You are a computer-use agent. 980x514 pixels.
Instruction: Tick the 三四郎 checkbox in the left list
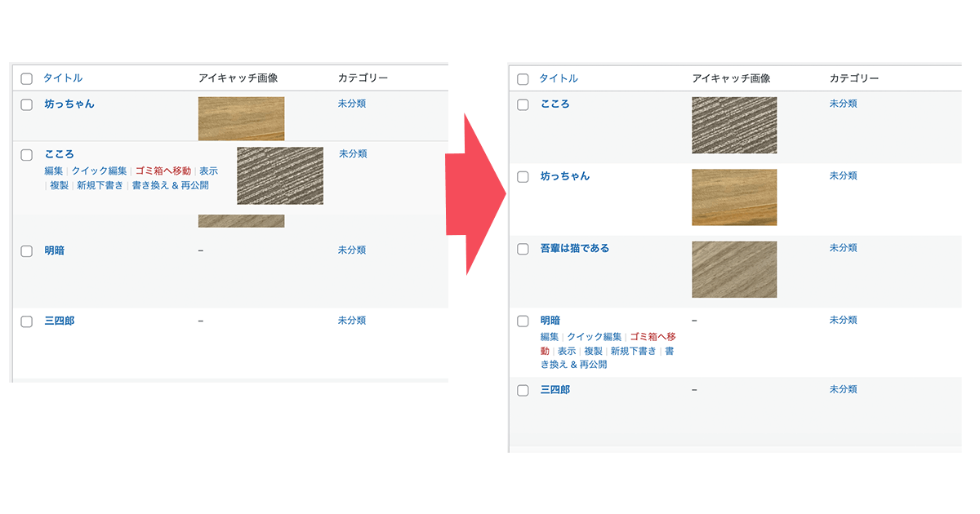pyautogui.click(x=26, y=321)
